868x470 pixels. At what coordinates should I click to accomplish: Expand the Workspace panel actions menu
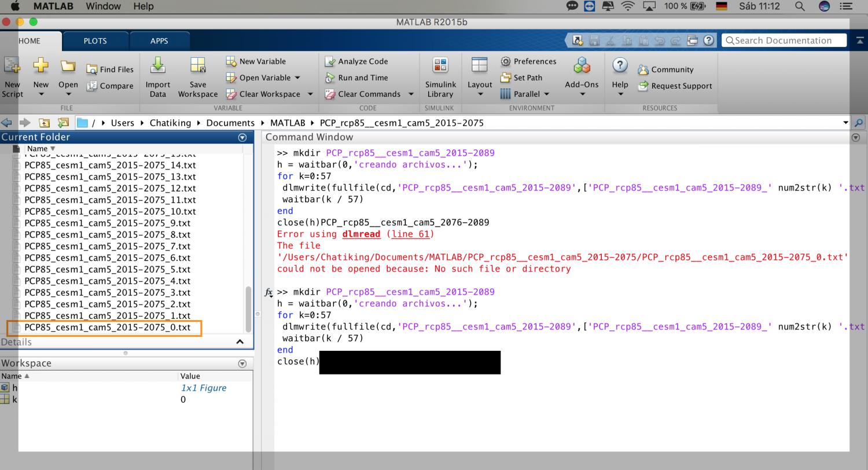(x=242, y=363)
